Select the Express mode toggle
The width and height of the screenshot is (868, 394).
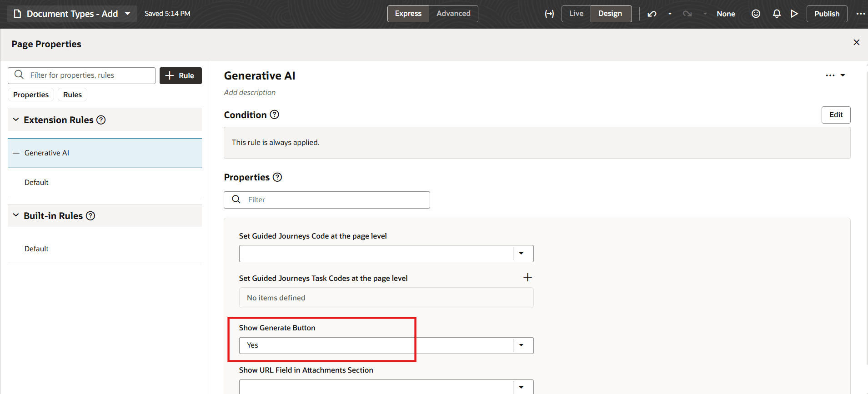click(408, 14)
